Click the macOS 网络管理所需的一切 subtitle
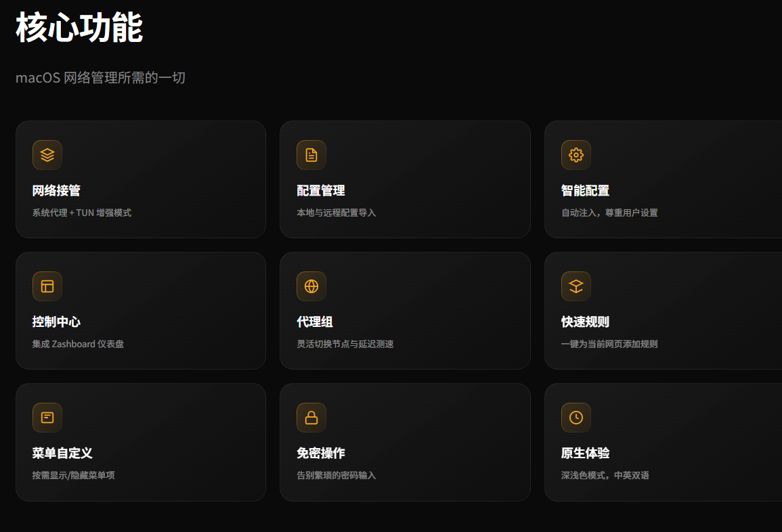The width and height of the screenshot is (782, 532). pyautogui.click(x=100, y=78)
